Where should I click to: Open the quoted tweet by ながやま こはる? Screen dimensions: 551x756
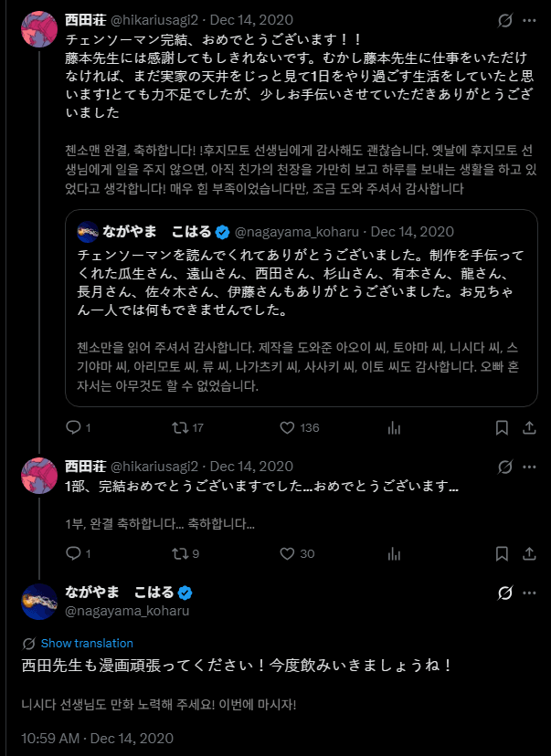click(302, 308)
